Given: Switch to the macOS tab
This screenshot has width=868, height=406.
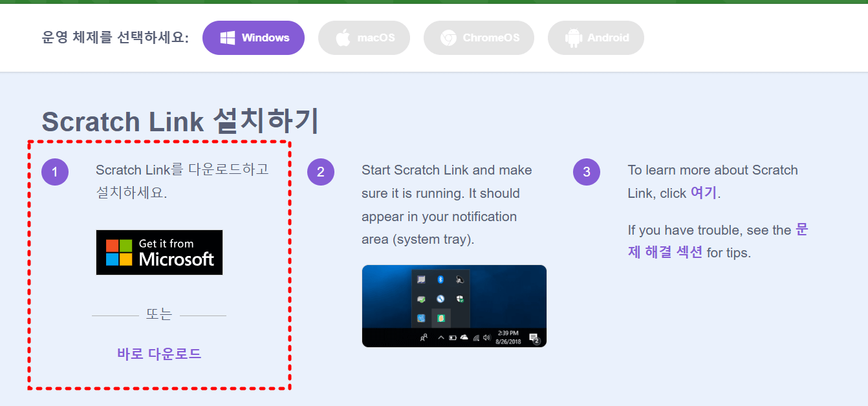Looking at the screenshot, I should (x=365, y=37).
